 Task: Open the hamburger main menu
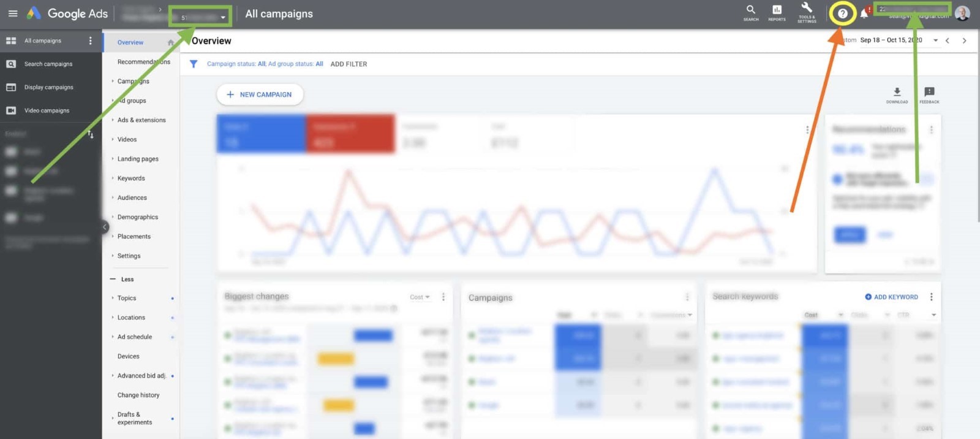(x=12, y=13)
